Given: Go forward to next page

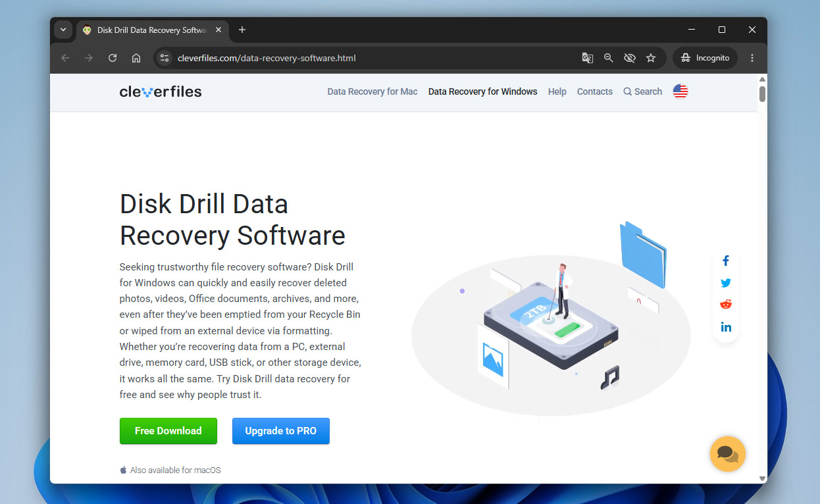Looking at the screenshot, I should click(89, 58).
